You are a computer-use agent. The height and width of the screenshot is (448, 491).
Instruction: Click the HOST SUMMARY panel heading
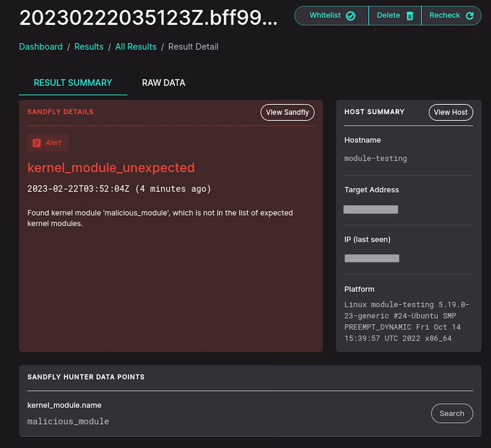tap(374, 112)
